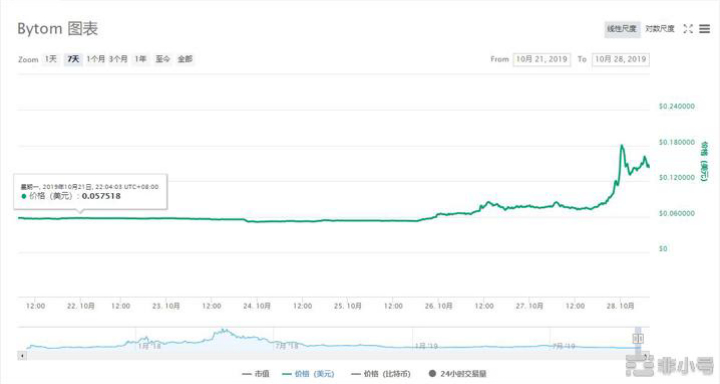
Task: Switch to 线性尺度 linear scale
Action: (x=622, y=29)
